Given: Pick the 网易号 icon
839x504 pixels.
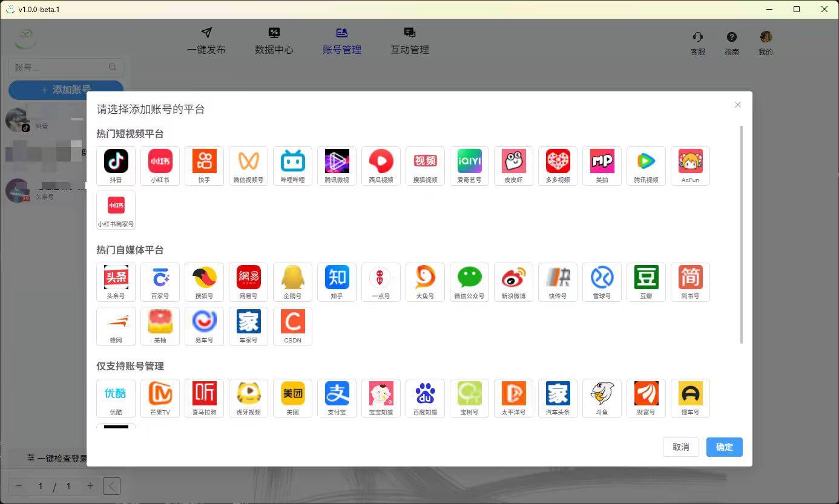Looking at the screenshot, I should point(248,282).
